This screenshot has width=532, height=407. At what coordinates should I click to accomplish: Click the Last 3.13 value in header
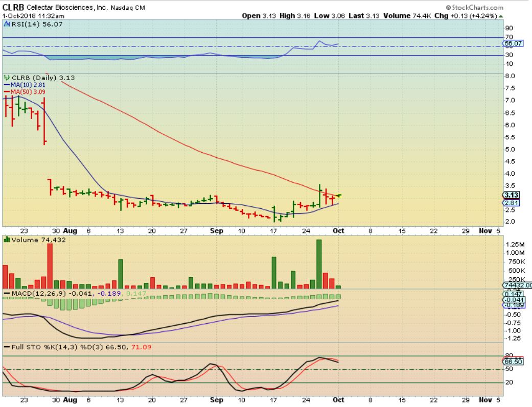[364, 16]
